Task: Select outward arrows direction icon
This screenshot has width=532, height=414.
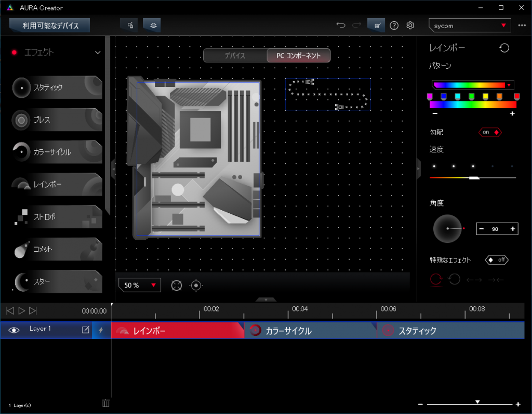Action: click(x=474, y=280)
